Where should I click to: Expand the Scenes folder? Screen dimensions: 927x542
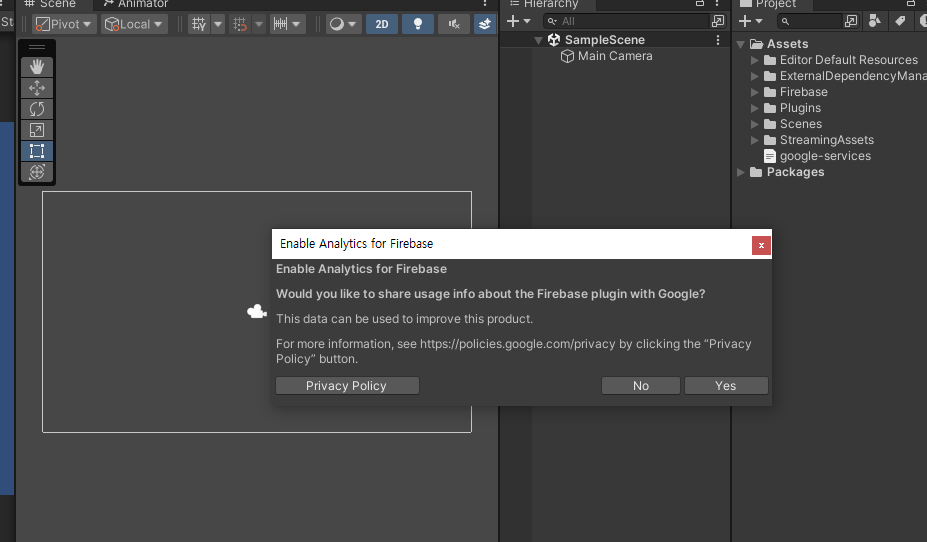(x=754, y=124)
